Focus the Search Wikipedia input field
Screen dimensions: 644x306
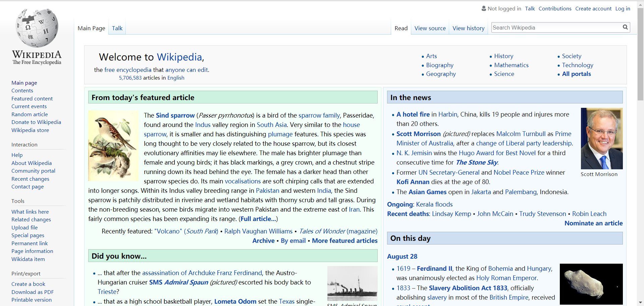(556, 28)
